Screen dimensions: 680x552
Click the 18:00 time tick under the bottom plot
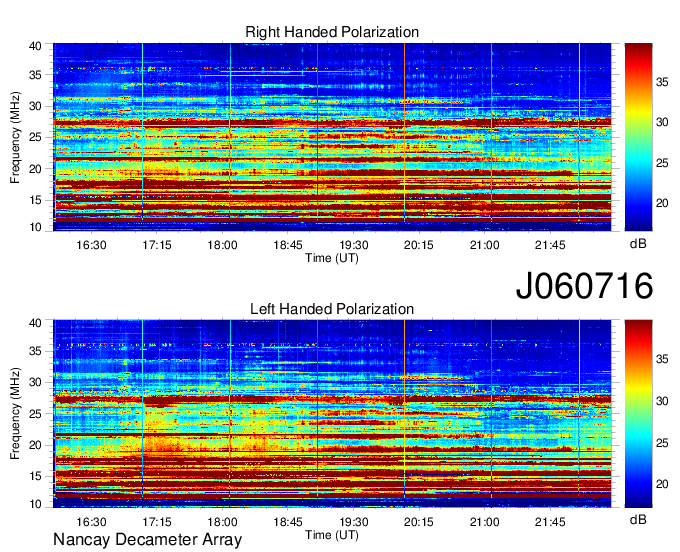click(222, 522)
